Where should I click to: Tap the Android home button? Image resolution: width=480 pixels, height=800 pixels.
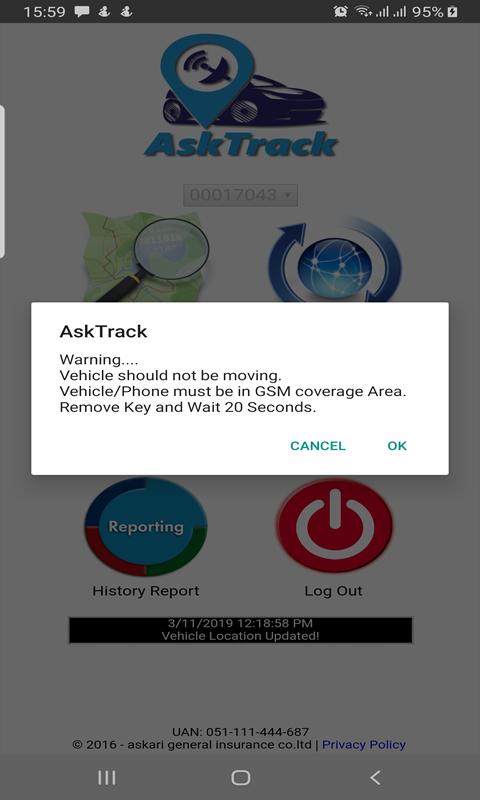[x=240, y=778]
